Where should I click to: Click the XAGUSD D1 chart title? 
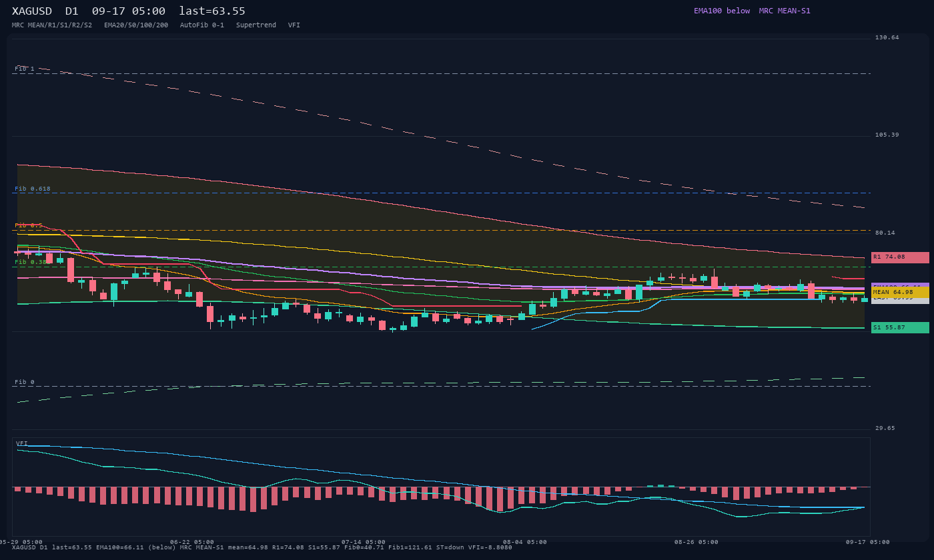click(x=129, y=11)
